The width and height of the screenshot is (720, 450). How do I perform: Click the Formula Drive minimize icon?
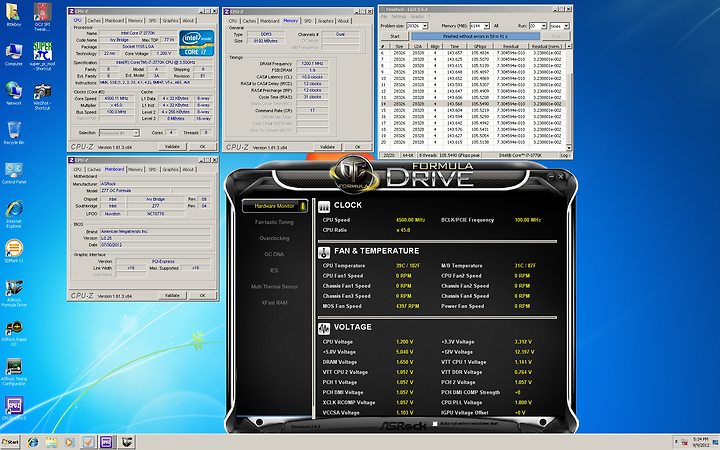pos(551,176)
